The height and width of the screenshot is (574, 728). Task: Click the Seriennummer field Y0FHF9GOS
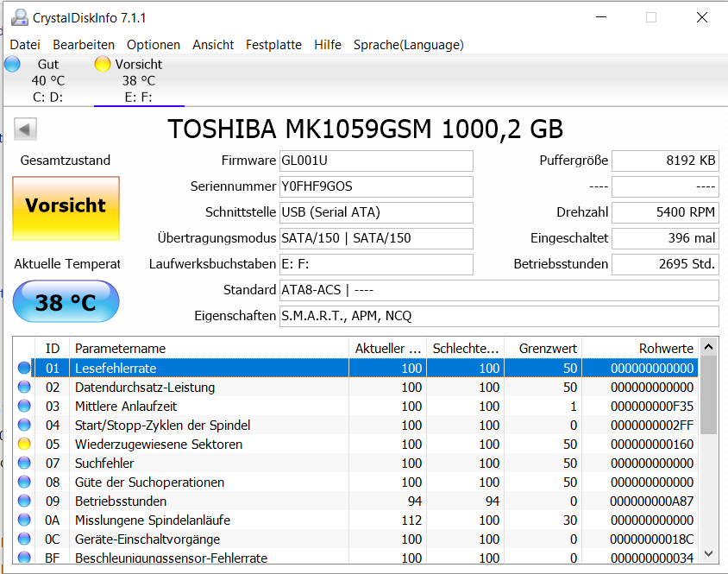coord(376,186)
